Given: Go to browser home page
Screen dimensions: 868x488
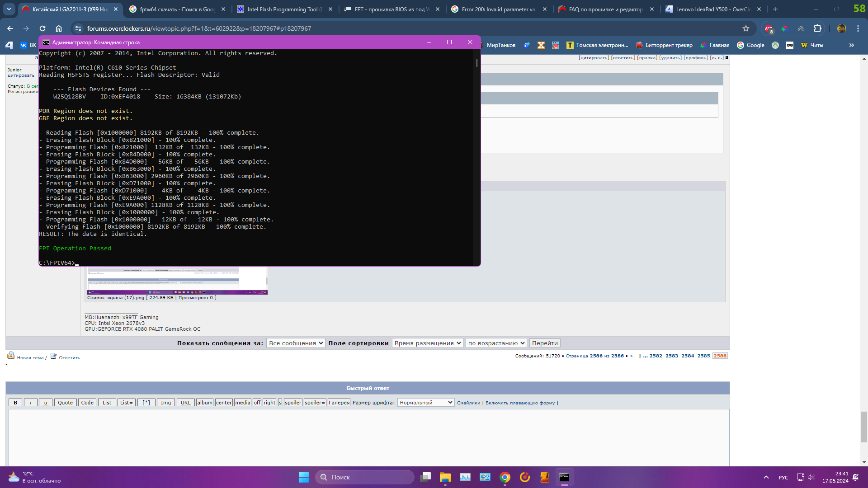Looking at the screenshot, I should pyautogui.click(x=59, y=28).
